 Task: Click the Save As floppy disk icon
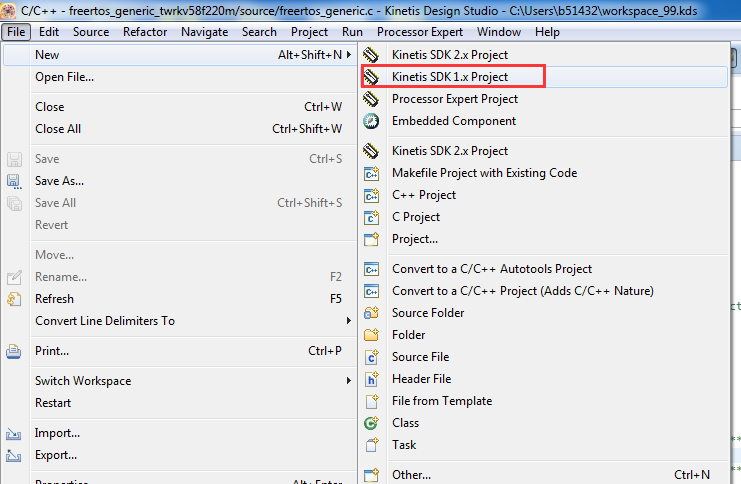coord(14,182)
